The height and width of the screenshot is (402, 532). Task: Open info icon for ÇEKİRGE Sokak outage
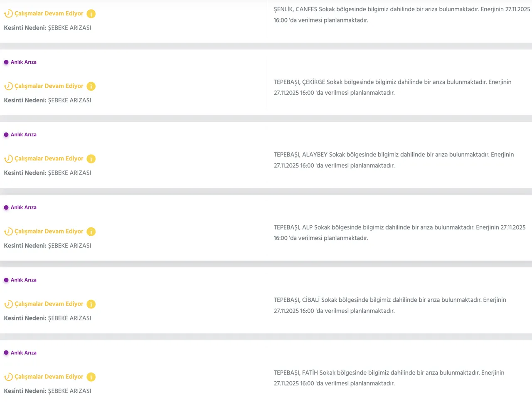[91, 86]
